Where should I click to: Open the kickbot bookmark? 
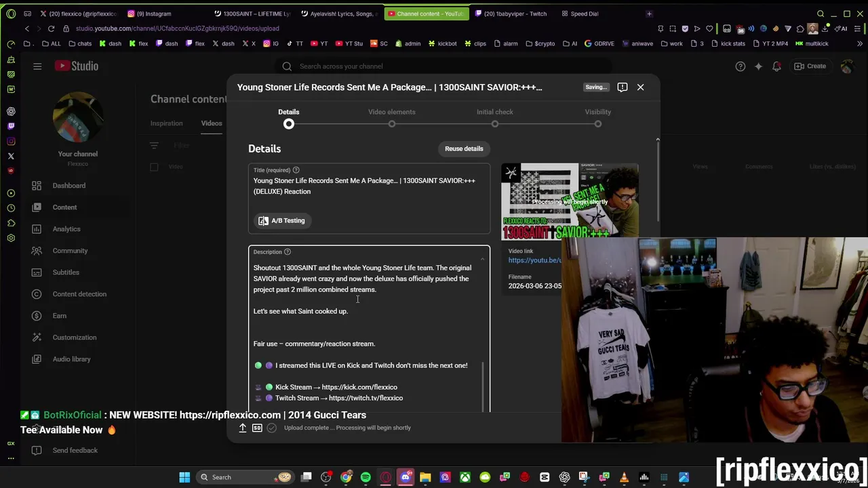click(x=441, y=43)
